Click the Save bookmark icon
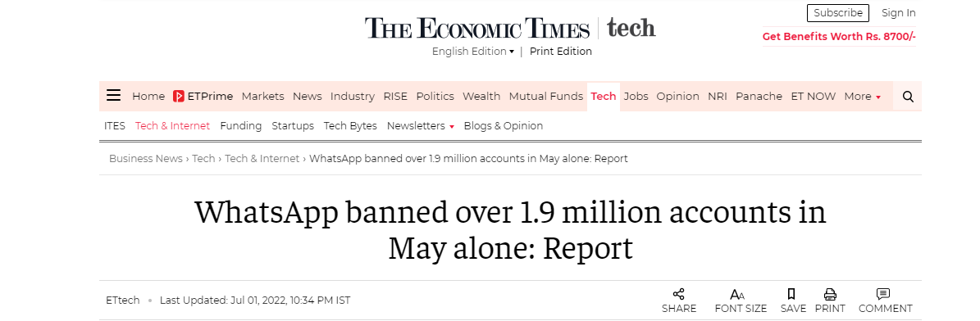Screen dimensions: 980x321 coord(791,294)
